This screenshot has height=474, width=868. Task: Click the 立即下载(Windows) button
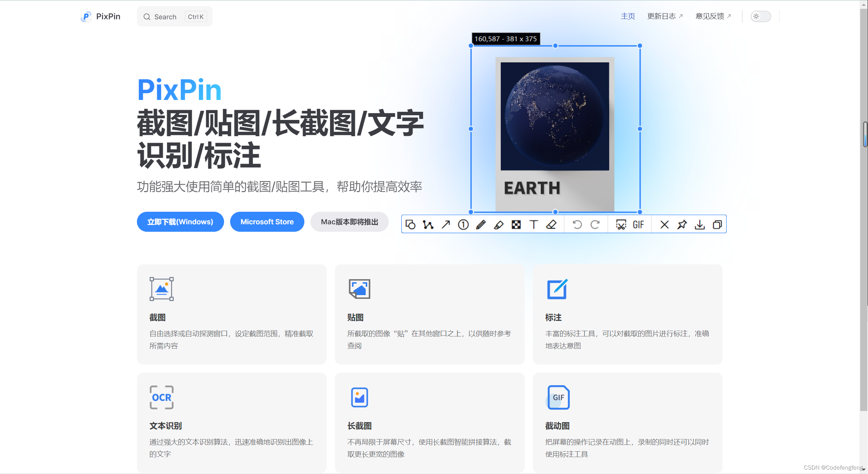click(180, 222)
